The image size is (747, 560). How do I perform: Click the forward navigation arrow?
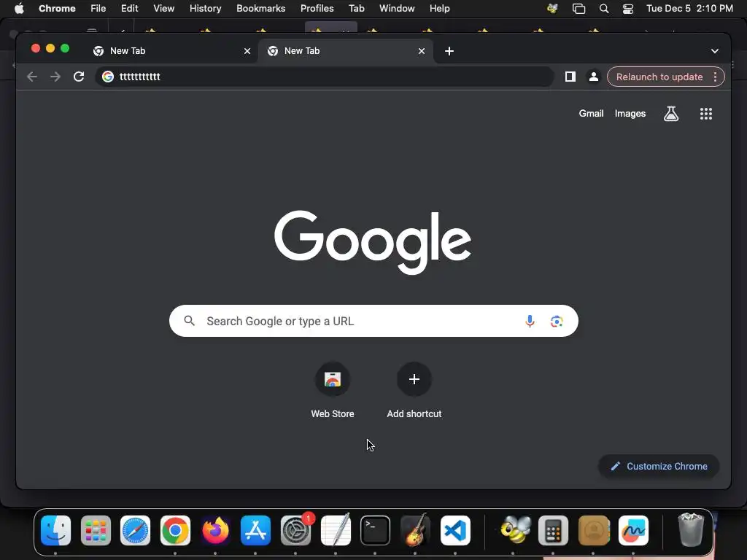55,77
